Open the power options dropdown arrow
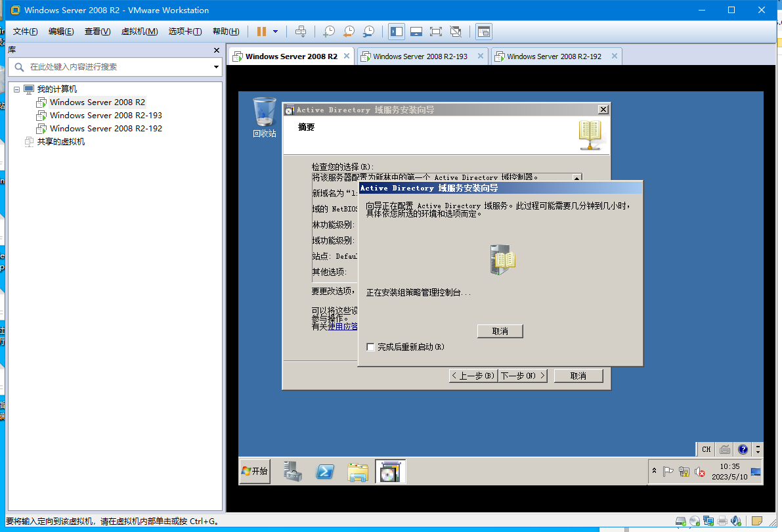Image resolution: width=782 pixels, height=532 pixels. pyautogui.click(x=275, y=32)
